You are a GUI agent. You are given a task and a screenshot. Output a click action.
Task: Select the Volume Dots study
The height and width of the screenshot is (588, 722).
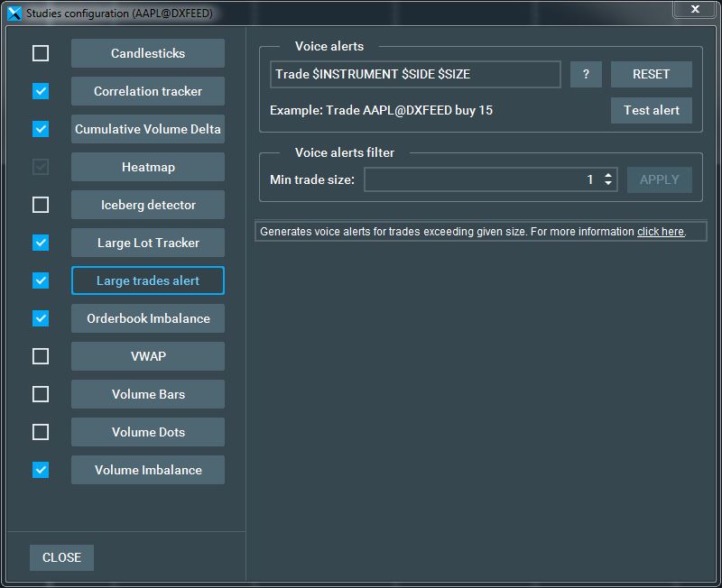(147, 432)
